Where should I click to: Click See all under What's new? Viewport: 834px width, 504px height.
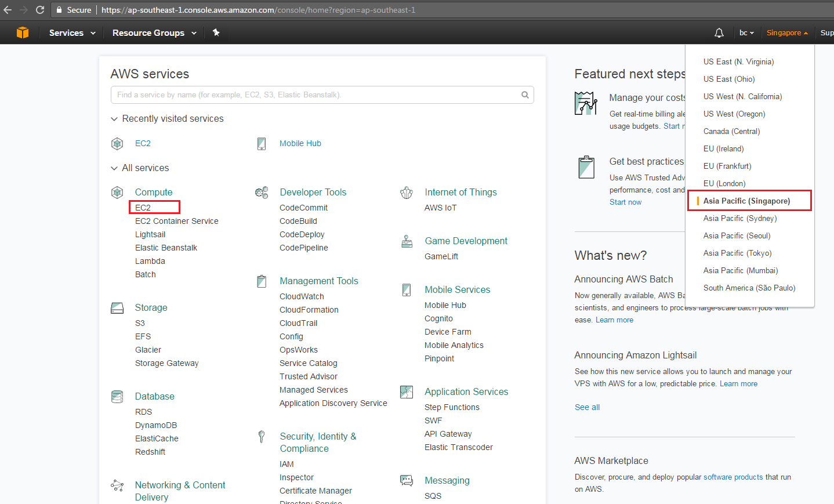[x=587, y=407]
